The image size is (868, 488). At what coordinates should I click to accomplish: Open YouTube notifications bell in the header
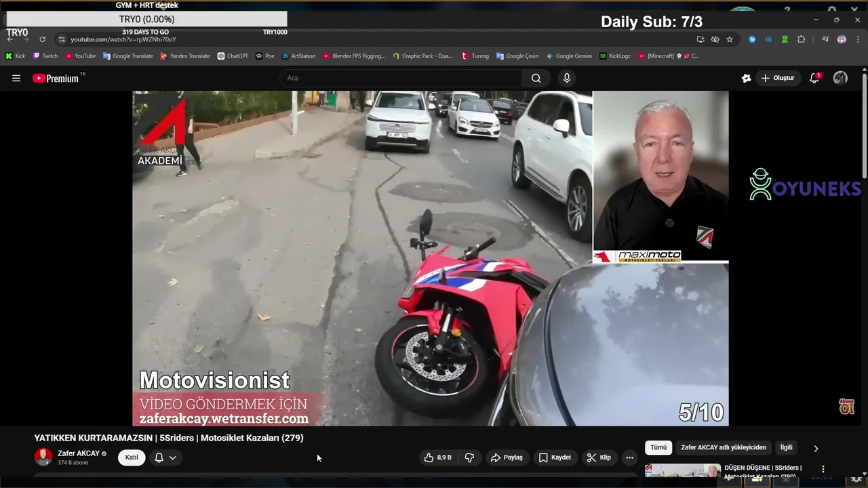[x=814, y=78]
